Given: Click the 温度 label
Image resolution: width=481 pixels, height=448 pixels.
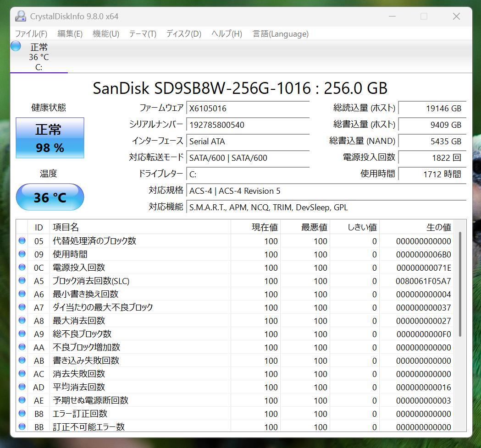Looking at the screenshot, I should (x=49, y=174).
